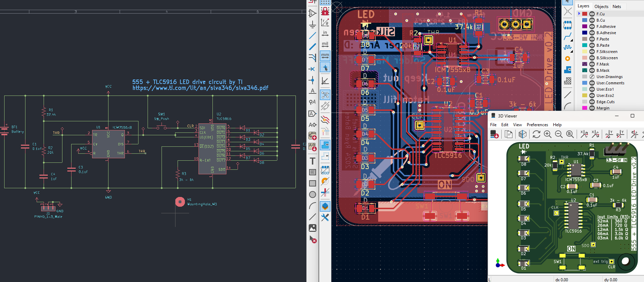
Task: Hide the F.Cu layer
Action: pyautogui.click(x=592, y=14)
